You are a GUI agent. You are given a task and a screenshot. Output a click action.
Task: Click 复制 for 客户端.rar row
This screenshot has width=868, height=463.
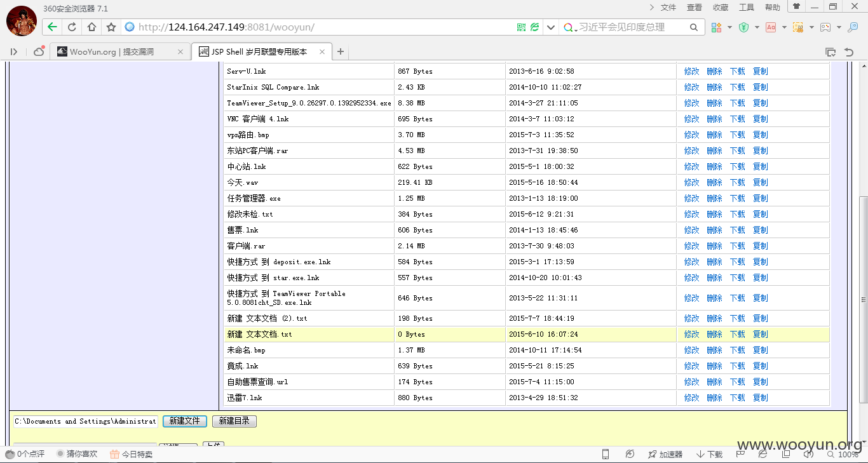click(760, 246)
